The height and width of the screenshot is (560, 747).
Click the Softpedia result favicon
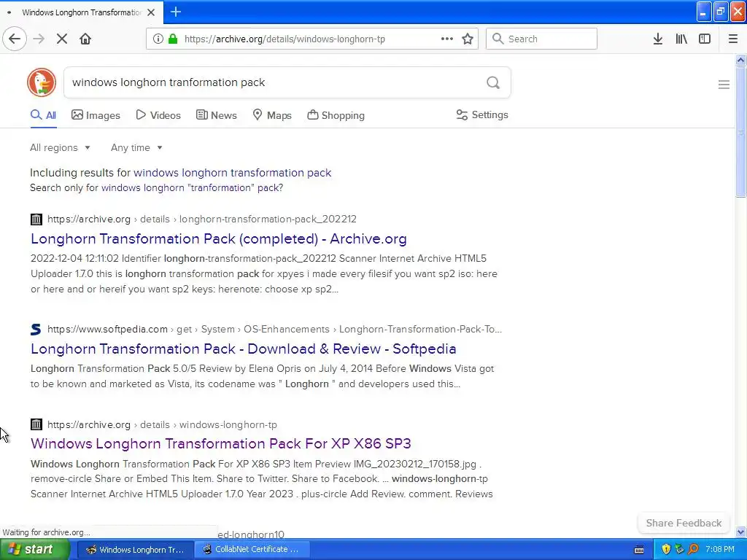36,329
